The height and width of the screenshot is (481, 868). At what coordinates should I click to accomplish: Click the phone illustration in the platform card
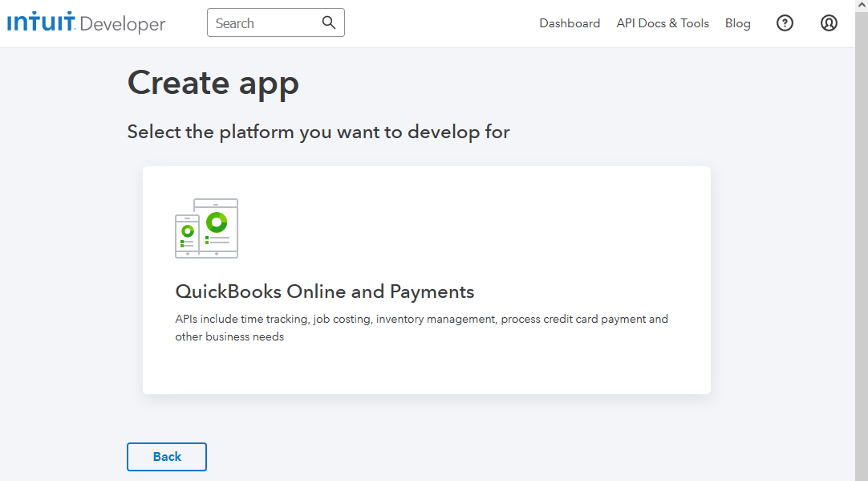187,236
